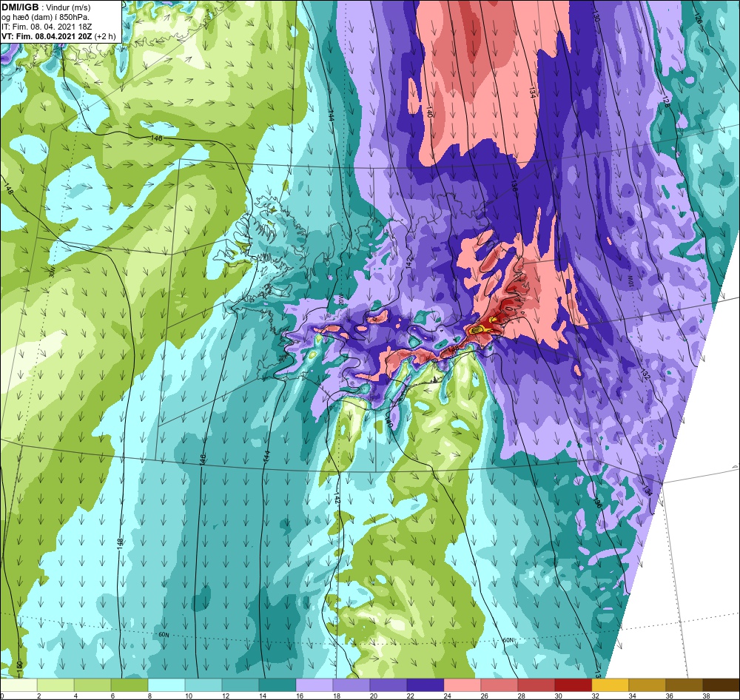Select the 'og hæð (dam) í 850hPa.' line
740x700 pixels.
[45, 18]
